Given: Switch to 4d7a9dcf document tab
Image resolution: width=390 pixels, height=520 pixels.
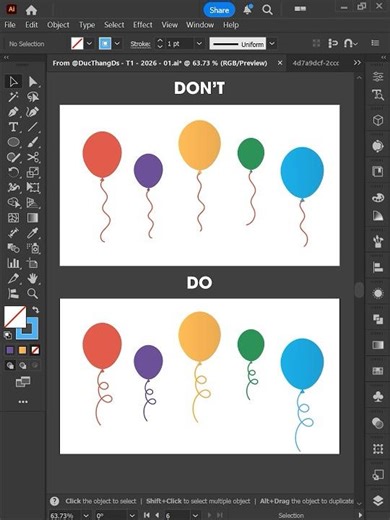Looking at the screenshot, I should coord(316,63).
